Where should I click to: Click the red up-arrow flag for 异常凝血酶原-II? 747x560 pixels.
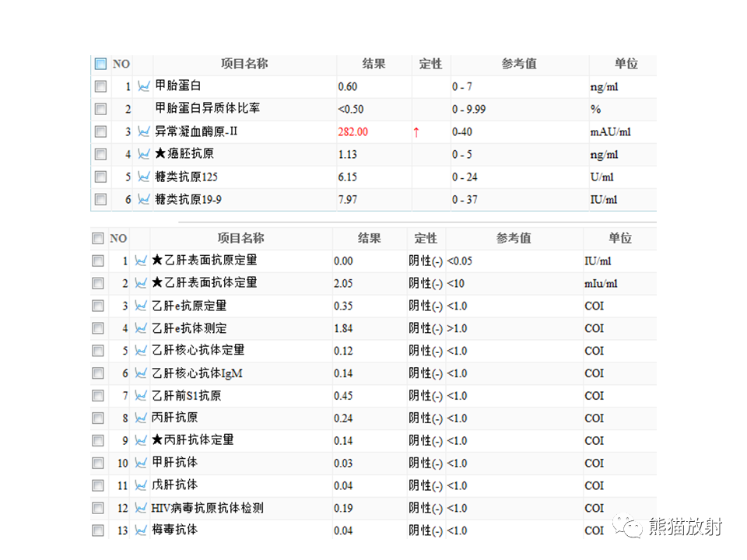pyautogui.click(x=416, y=132)
